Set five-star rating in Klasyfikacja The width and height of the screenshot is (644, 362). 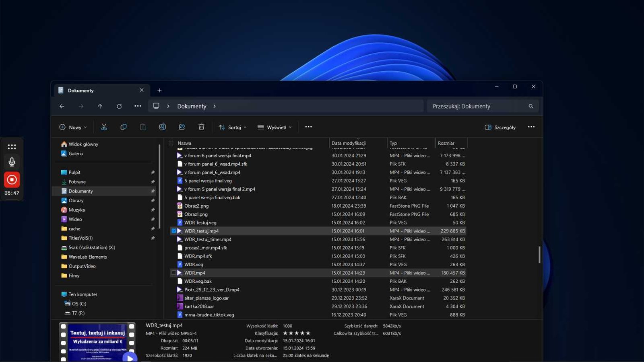[308, 333]
